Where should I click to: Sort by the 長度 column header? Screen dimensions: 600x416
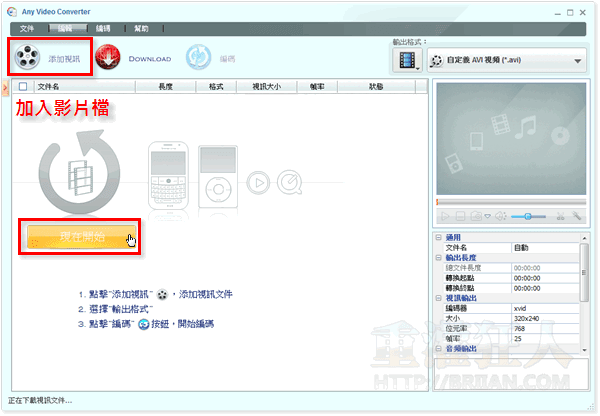pyautogui.click(x=165, y=87)
